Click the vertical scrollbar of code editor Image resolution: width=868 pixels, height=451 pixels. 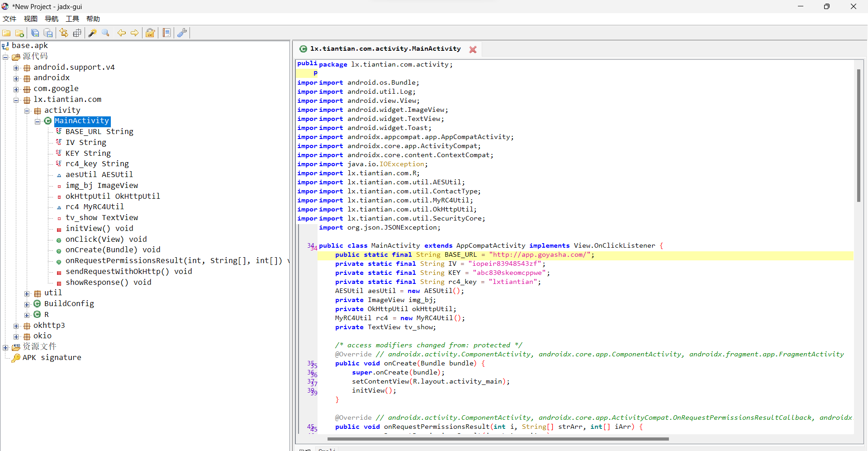(859, 136)
